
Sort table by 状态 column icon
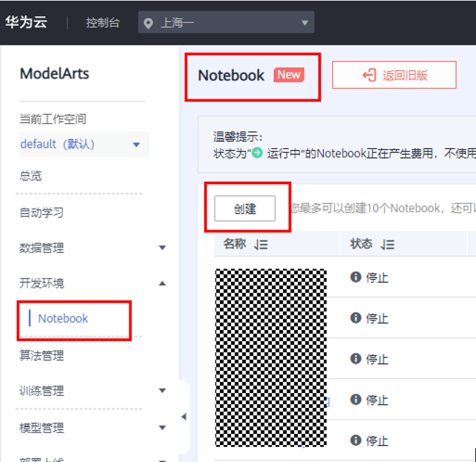click(x=387, y=244)
